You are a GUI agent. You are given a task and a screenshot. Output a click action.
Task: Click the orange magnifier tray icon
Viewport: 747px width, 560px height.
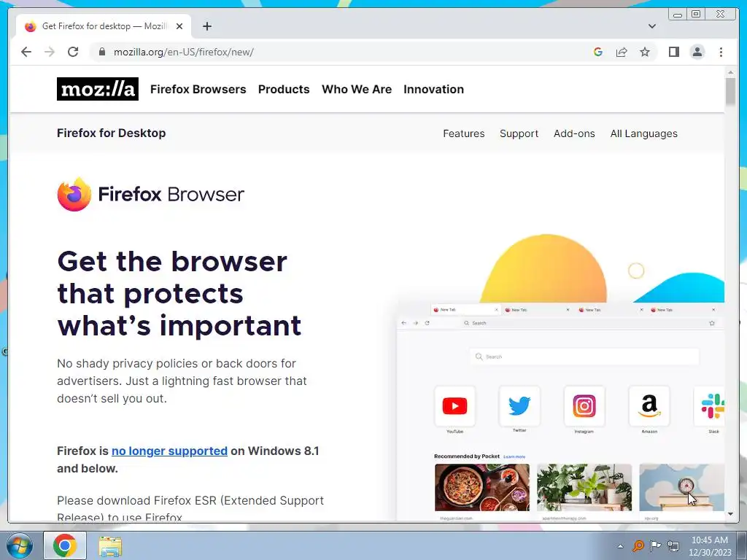[x=638, y=545]
